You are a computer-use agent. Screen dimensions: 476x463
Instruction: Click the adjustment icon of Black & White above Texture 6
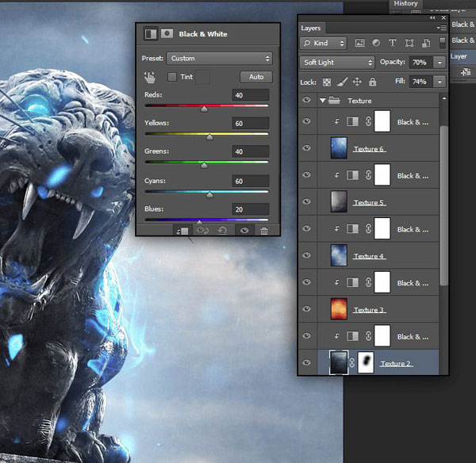pyautogui.click(x=352, y=121)
